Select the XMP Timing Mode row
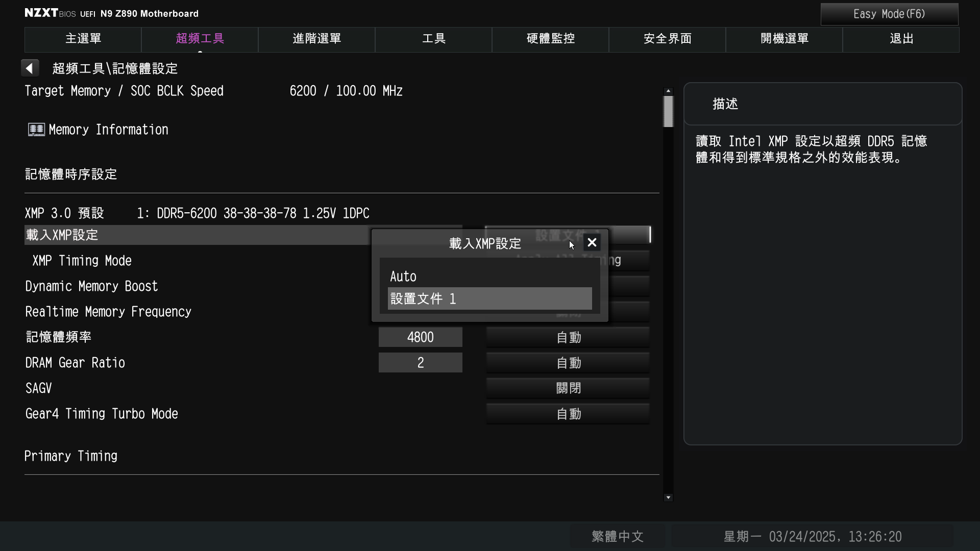Screen dimensions: 980x551 pyautogui.click(x=82, y=261)
